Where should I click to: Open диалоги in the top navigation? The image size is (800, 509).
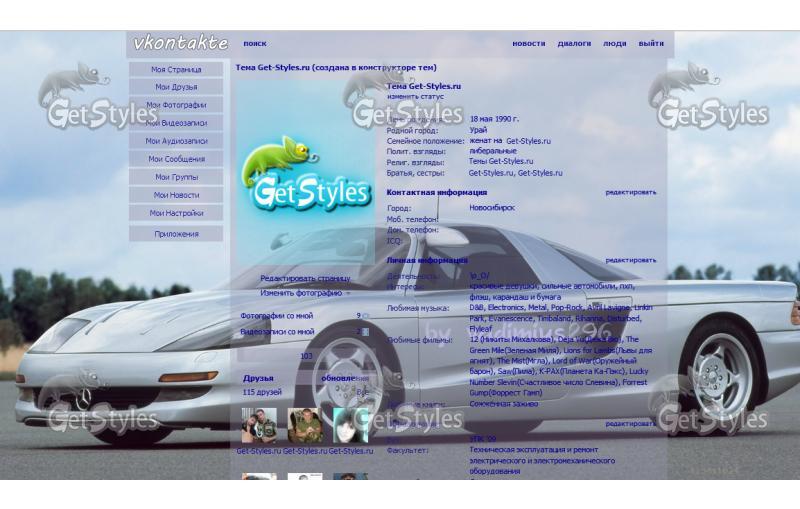tap(574, 44)
